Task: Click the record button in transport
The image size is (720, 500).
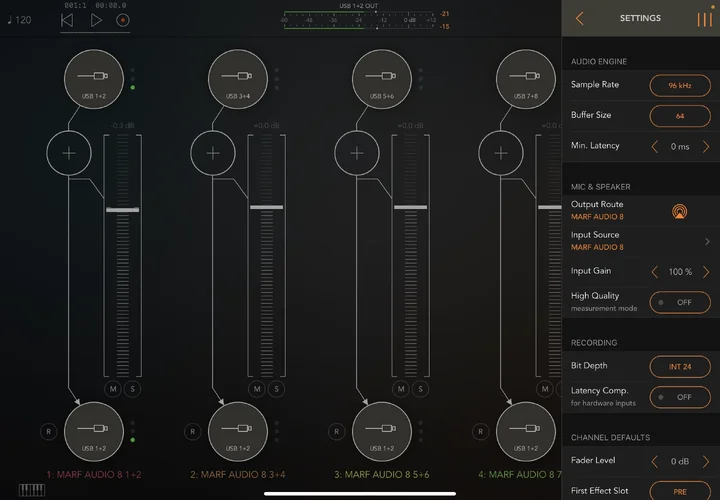Action: [123, 20]
